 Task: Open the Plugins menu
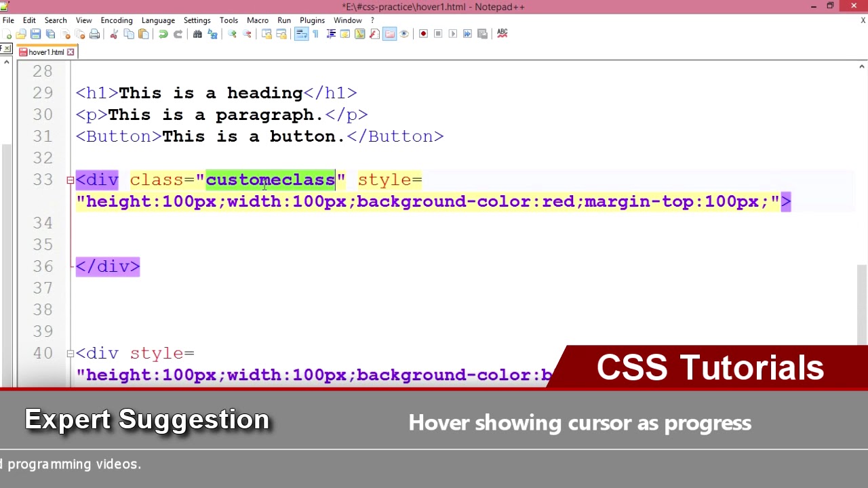[x=313, y=20]
